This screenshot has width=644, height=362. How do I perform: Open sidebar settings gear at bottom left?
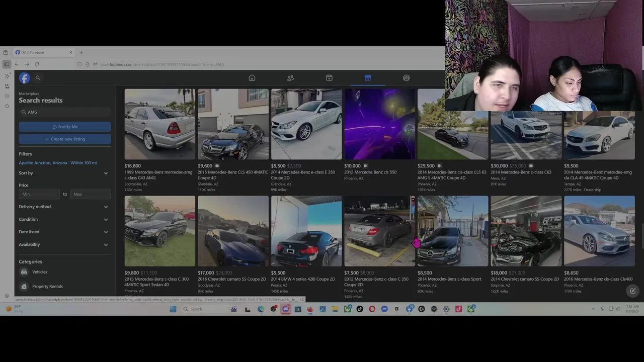click(x=7, y=296)
